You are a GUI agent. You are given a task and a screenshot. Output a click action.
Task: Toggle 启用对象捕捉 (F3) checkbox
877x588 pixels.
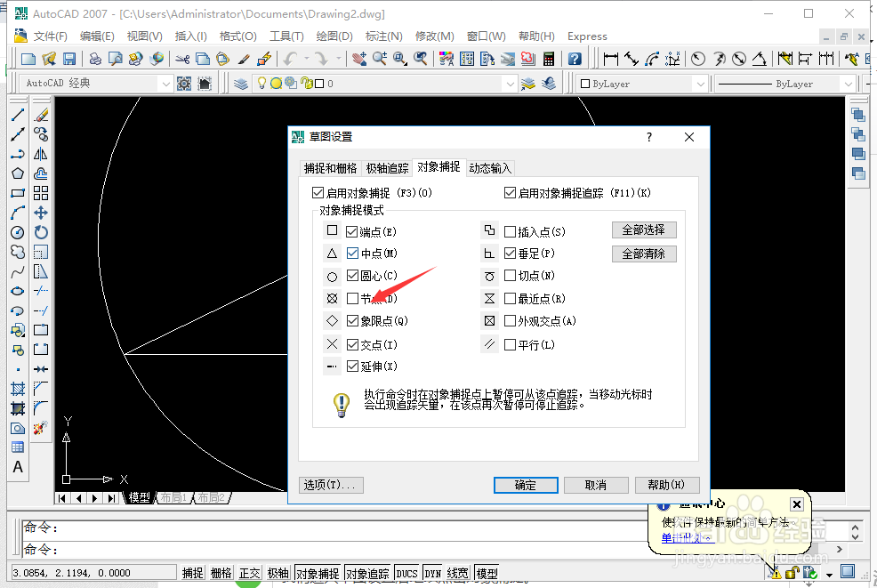[318, 193]
